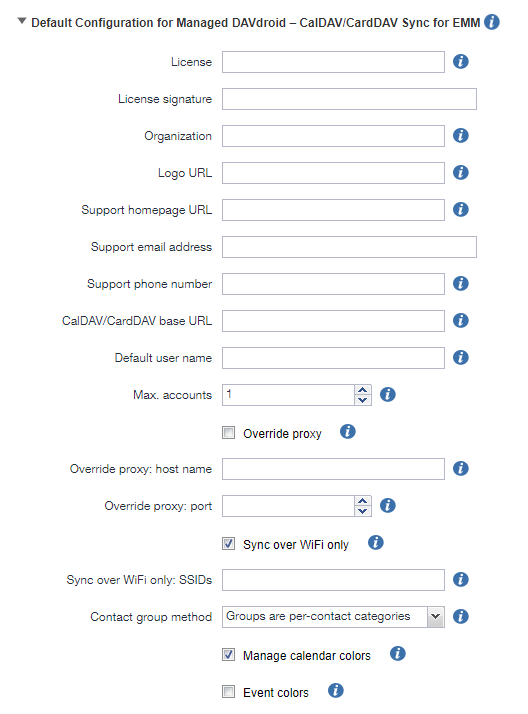
Task: Decrease Override proxy port with down arrow
Action: click(363, 511)
